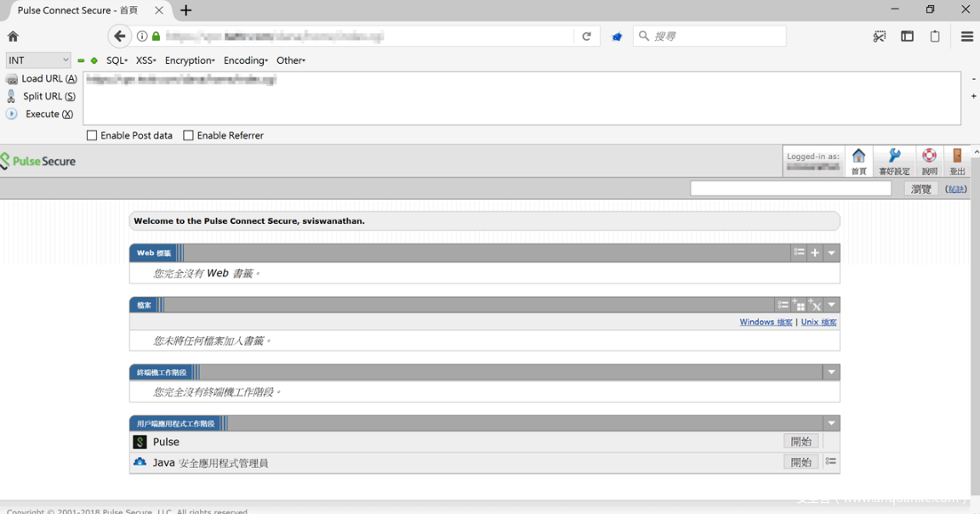Open a new browser tab

point(185,10)
